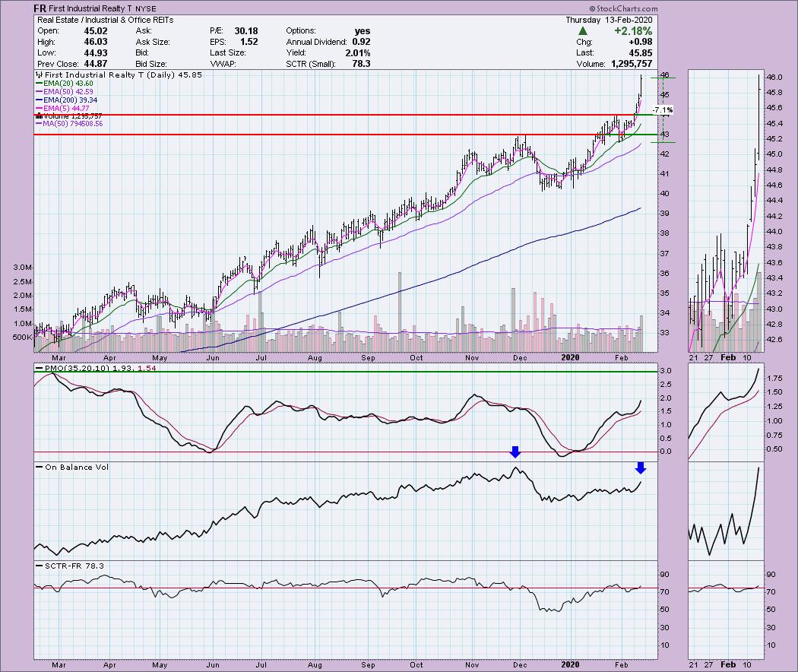Select the PMO(35,20,10) indicator label
Viewport: 798px width, 672px height.
(x=95, y=368)
